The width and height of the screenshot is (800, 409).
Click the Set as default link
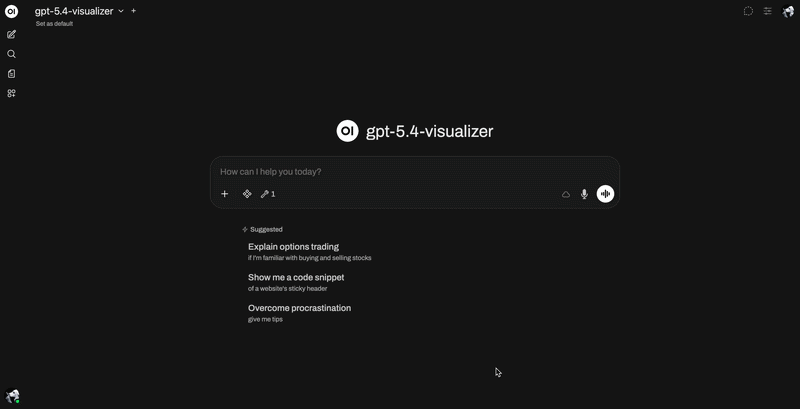click(54, 23)
